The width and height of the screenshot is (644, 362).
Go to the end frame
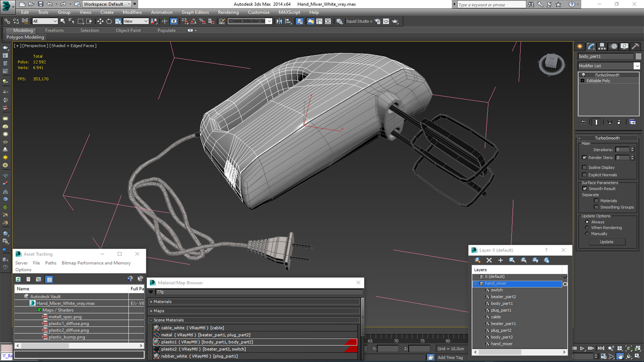(x=601, y=349)
